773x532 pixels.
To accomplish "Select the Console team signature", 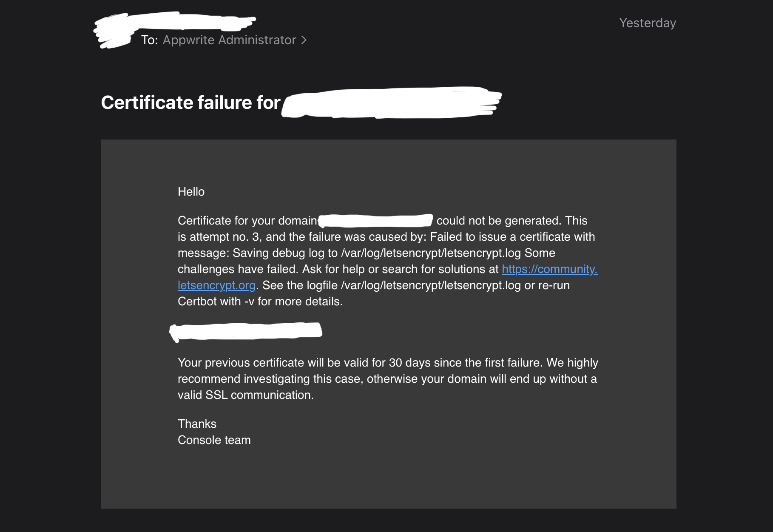I will 214,440.
